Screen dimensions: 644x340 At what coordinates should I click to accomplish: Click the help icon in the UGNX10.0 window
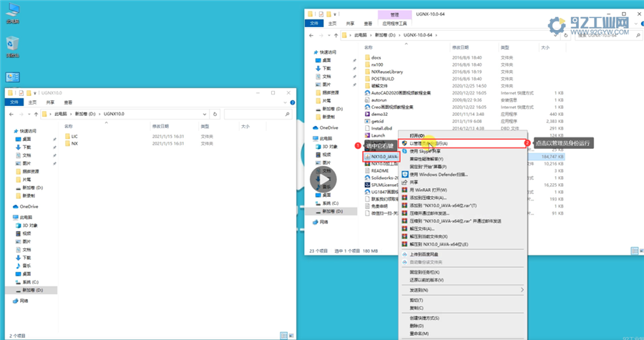[x=293, y=102]
